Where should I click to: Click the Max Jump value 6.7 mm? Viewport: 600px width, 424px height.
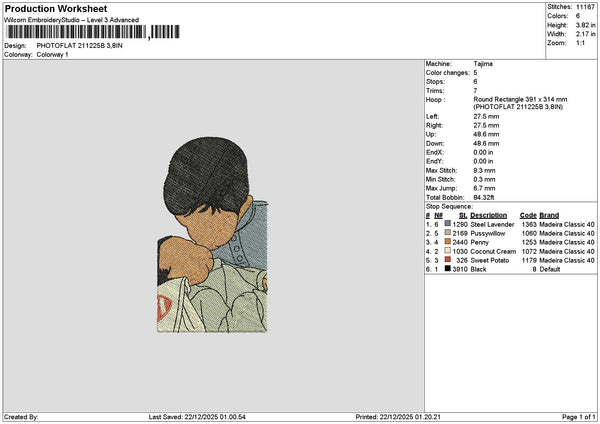[x=484, y=188]
